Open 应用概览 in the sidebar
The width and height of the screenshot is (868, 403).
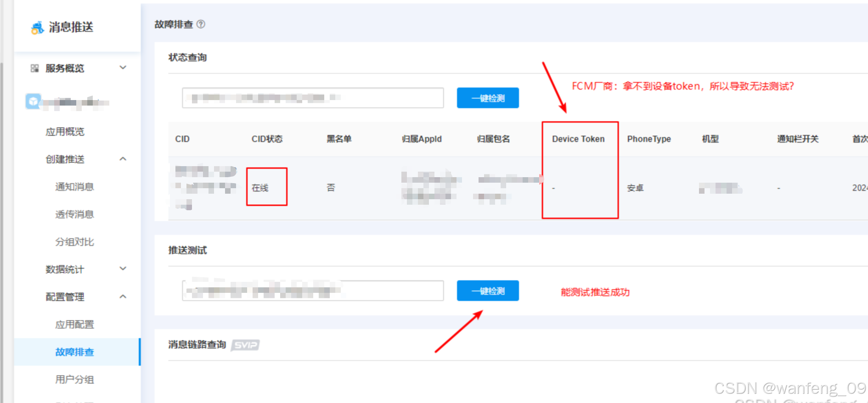[x=65, y=132]
